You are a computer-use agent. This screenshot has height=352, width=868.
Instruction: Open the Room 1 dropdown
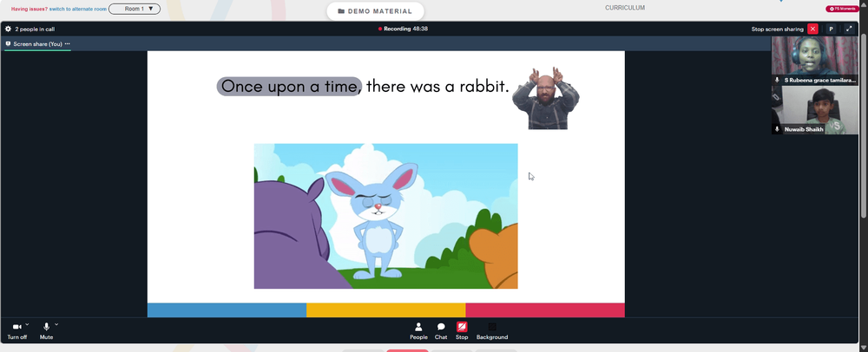pos(135,9)
